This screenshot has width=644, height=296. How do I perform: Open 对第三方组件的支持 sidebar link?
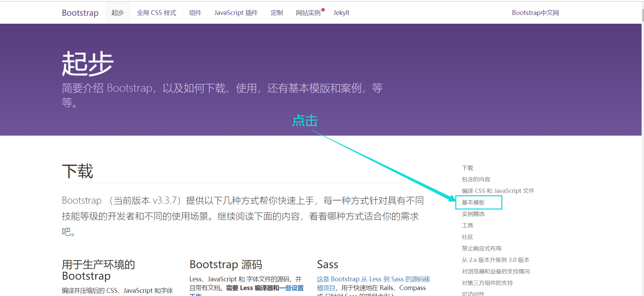tap(487, 283)
